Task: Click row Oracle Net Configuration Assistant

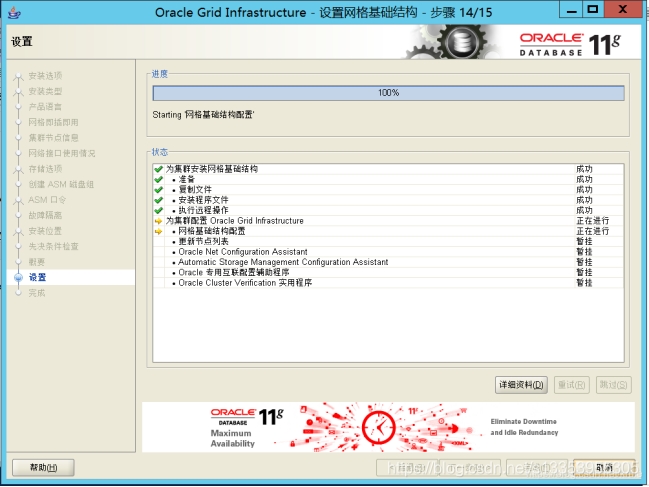Action: [x=388, y=252]
